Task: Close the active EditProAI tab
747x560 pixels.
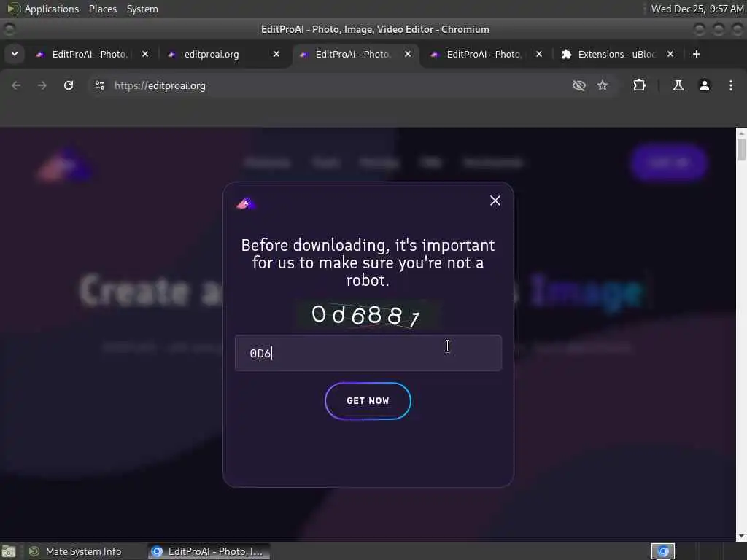Action: pos(408,54)
